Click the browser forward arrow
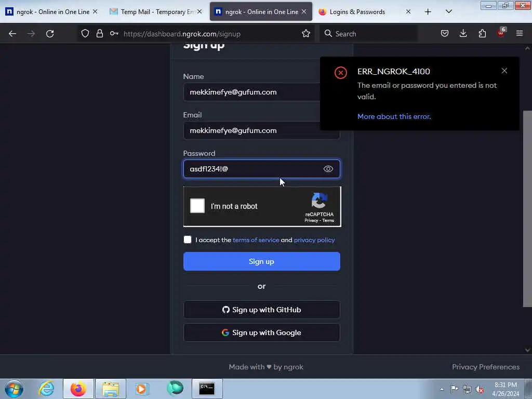 31,34
